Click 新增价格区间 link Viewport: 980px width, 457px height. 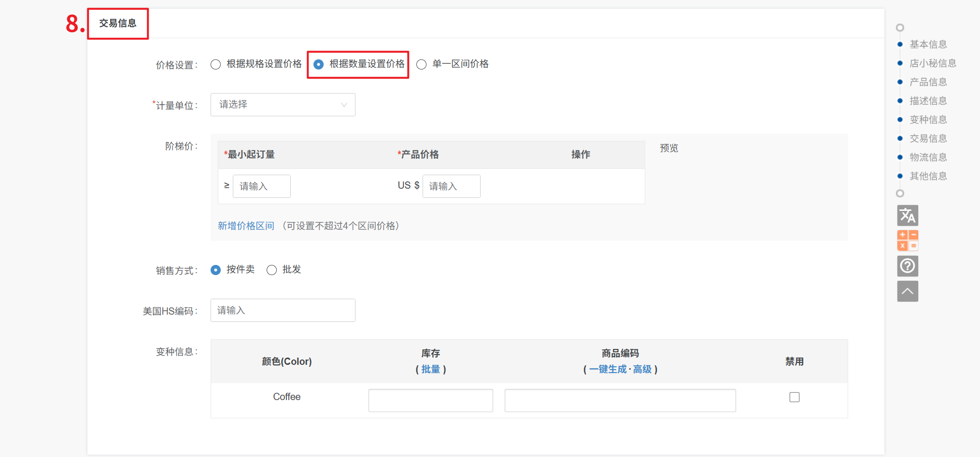tap(246, 226)
